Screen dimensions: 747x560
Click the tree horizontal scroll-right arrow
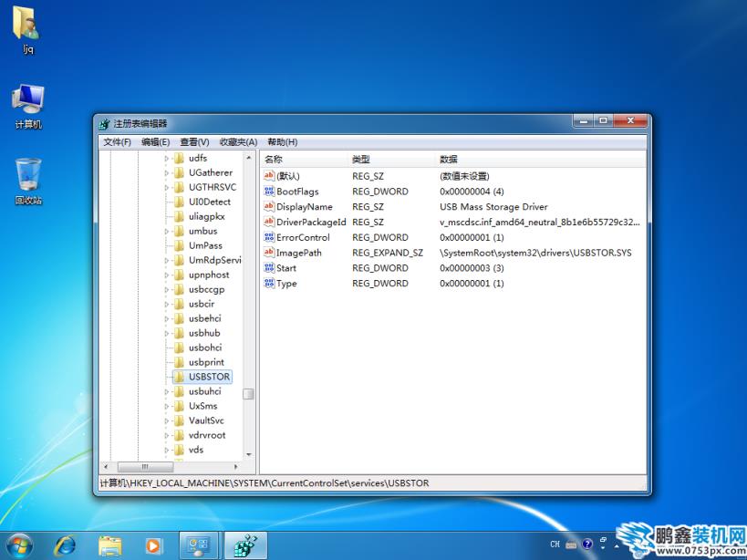235,467
